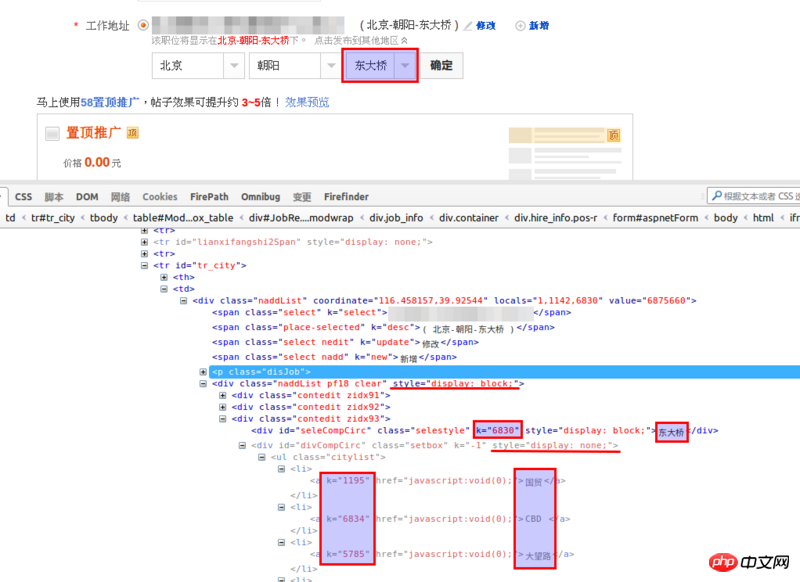Switch to the CSS tab in Firebug
This screenshot has height=582, width=800.
point(23,197)
